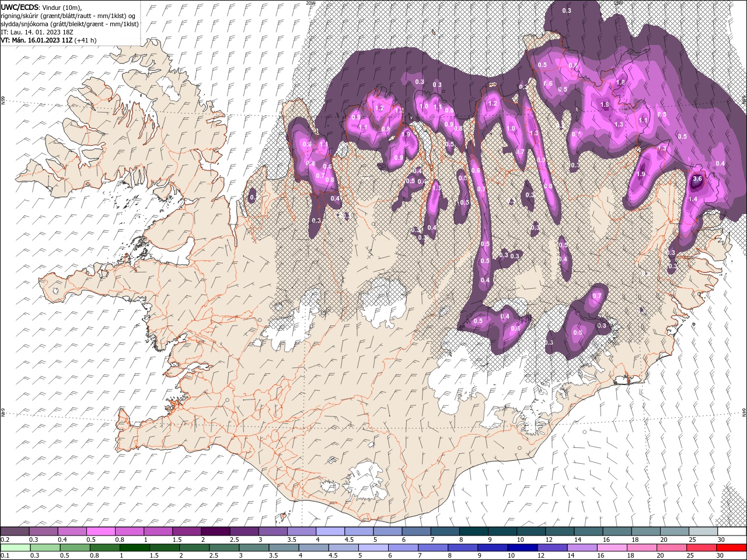Screen dimensions: 747x560
Task: Click the bright red 30 swatch in rain legend
Action: point(731,547)
